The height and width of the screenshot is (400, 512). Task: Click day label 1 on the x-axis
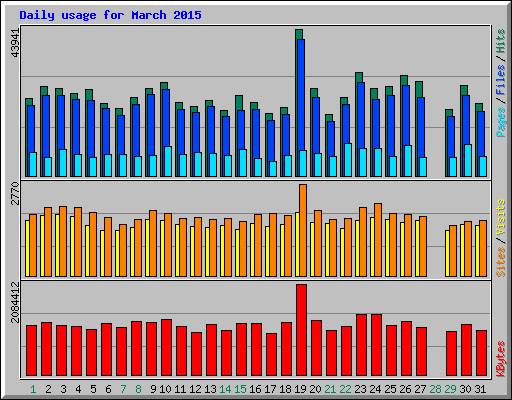[33, 389]
